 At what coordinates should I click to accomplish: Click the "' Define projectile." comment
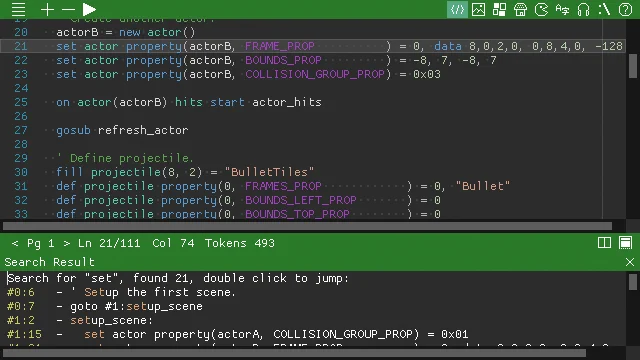click(x=125, y=158)
